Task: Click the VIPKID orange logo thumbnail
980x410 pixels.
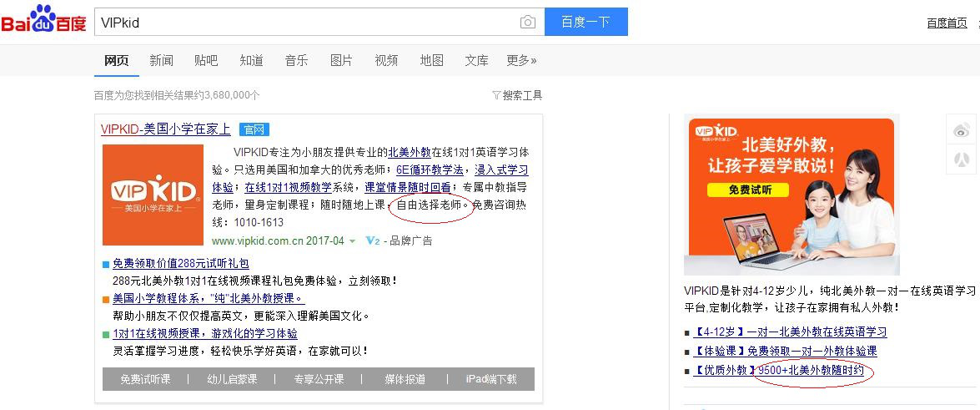Action: [153, 195]
